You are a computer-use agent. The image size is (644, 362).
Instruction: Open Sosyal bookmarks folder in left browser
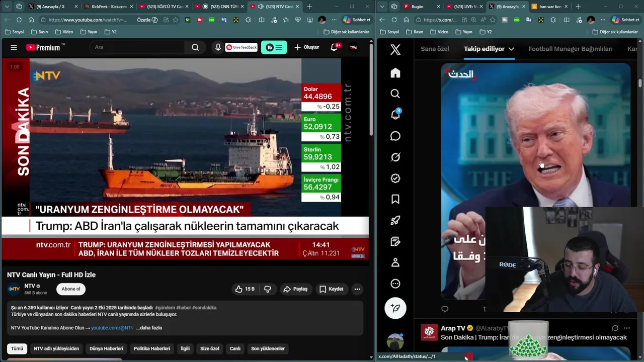click(14, 32)
